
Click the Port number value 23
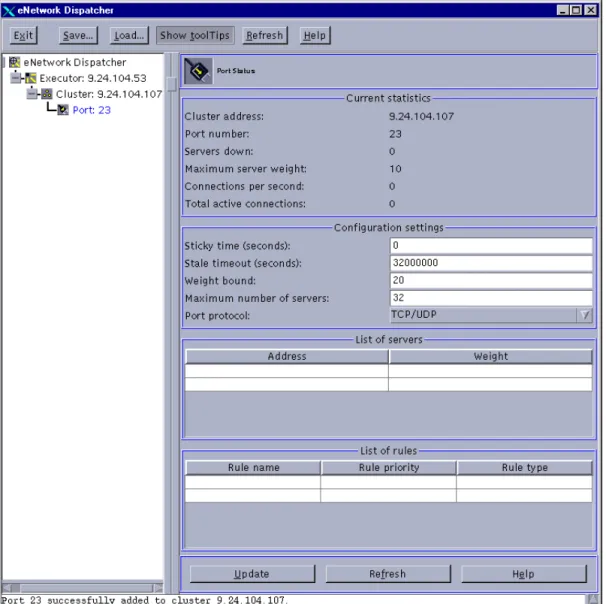point(395,134)
